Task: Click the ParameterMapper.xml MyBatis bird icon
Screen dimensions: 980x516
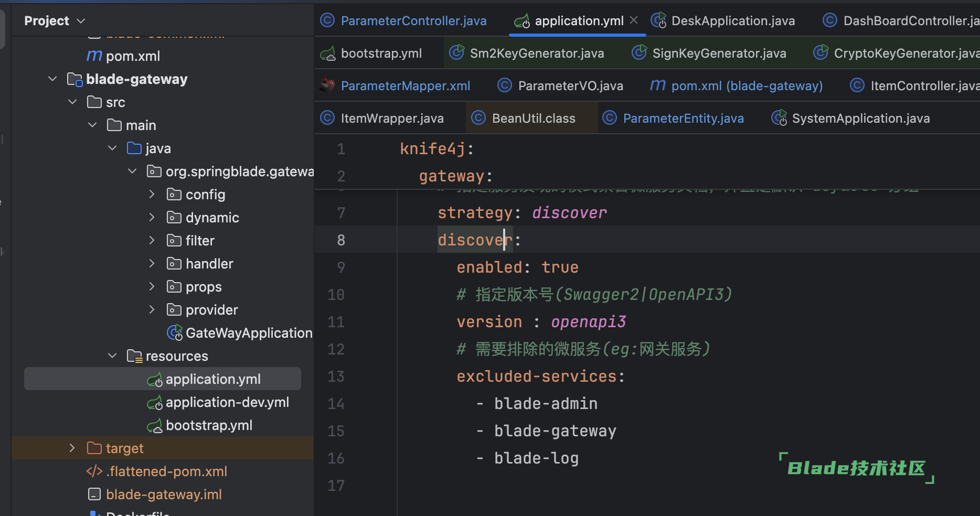Action: point(327,85)
